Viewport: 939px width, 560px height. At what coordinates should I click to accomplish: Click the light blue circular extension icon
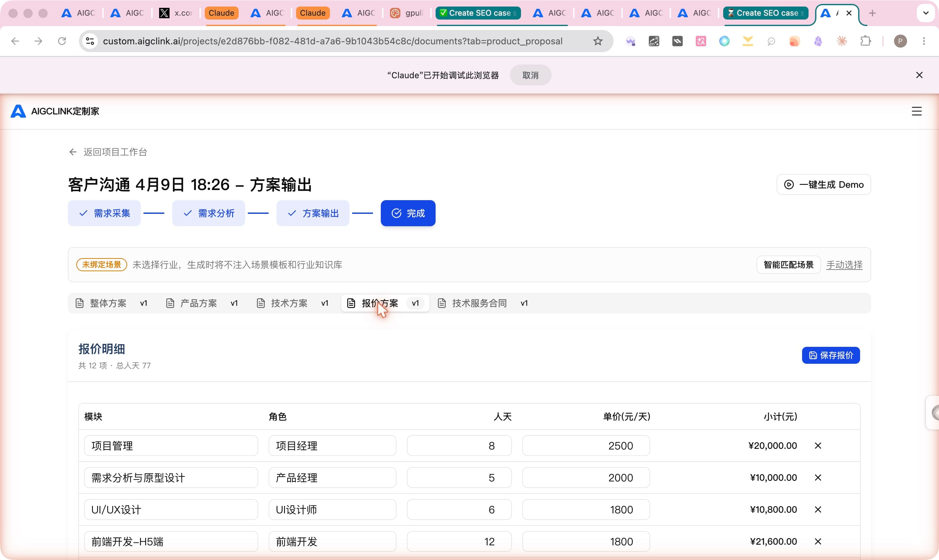click(x=724, y=41)
